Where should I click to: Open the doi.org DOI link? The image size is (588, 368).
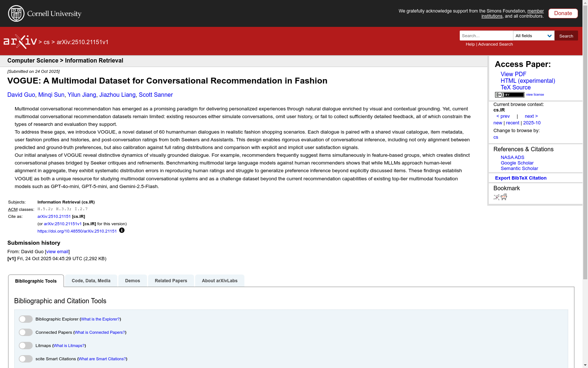[x=77, y=231]
